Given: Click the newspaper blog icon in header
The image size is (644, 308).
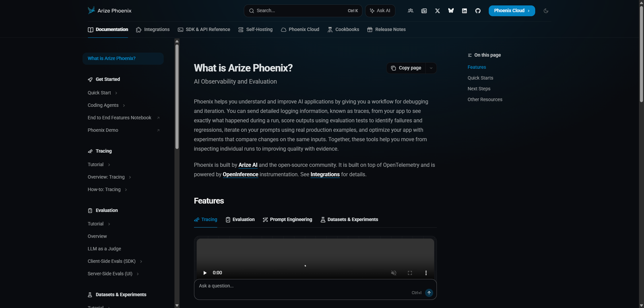Looking at the screenshot, I should (424, 11).
